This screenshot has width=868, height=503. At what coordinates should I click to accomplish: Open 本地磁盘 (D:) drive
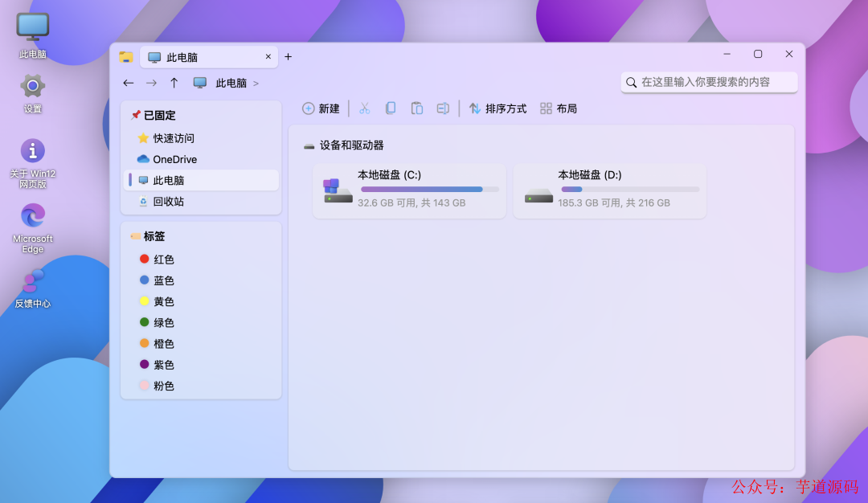(x=609, y=190)
